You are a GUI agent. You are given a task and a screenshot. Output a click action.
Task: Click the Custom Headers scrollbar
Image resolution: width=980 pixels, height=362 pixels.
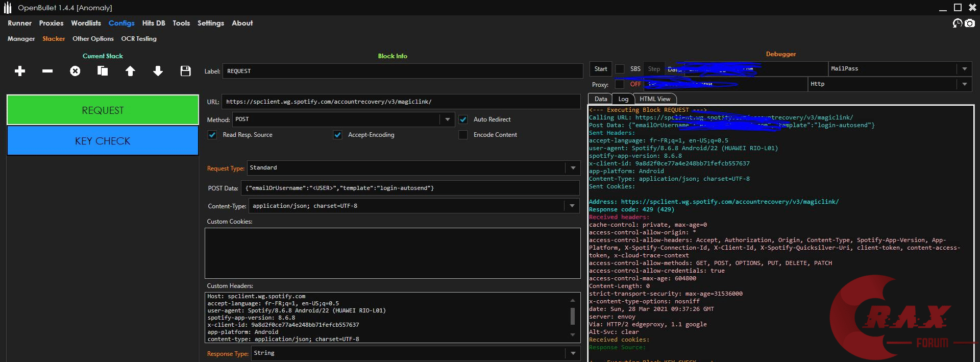click(572, 317)
